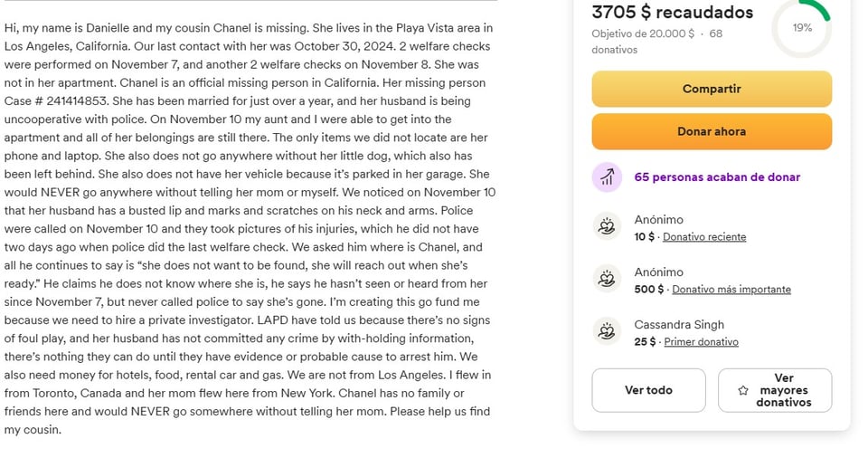Viewport: 868px width, 458px height.
Task: Click the donor icon beside the 500 $ donation
Action: click(607, 279)
